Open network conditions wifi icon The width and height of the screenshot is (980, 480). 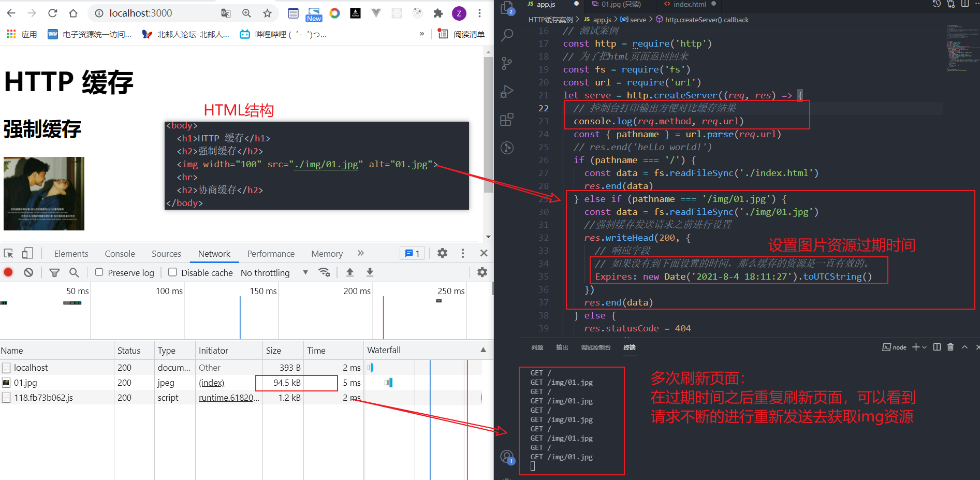coord(325,272)
